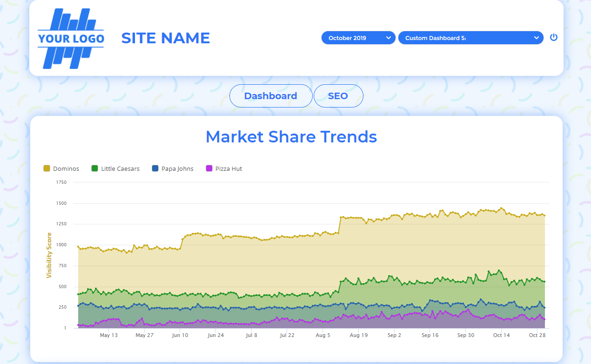Click the green Little Caesars swatch
This screenshot has width=591, height=364.
95,169
